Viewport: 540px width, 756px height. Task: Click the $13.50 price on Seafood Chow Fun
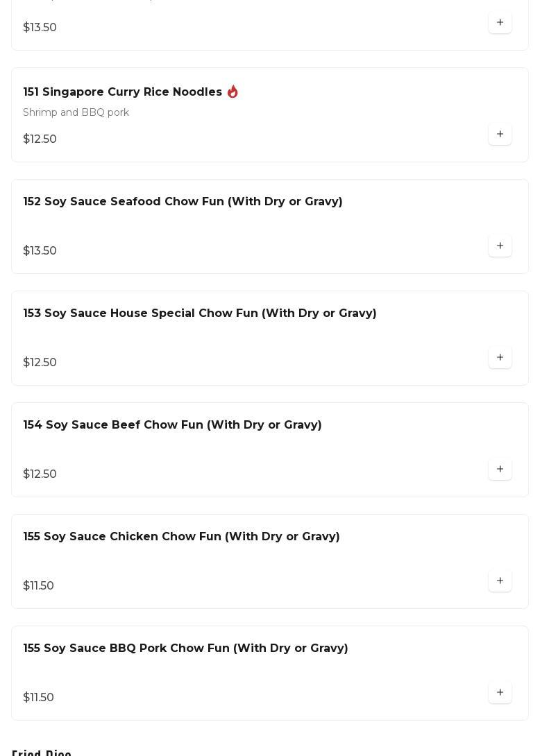click(x=40, y=251)
